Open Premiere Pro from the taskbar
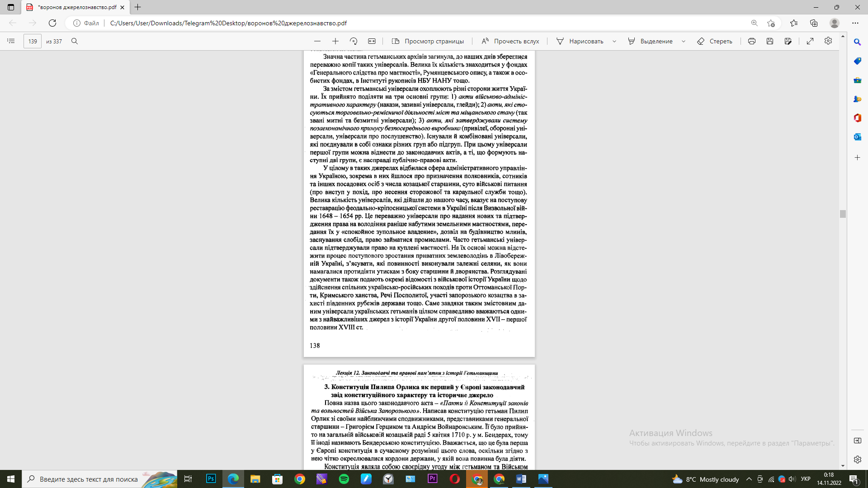Image resolution: width=868 pixels, height=488 pixels. (x=433, y=479)
